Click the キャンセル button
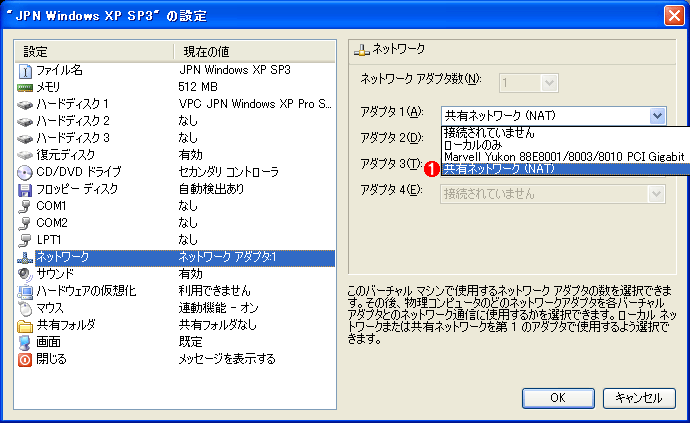The height and width of the screenshot is (423, 690). click(x=639, y=398)
